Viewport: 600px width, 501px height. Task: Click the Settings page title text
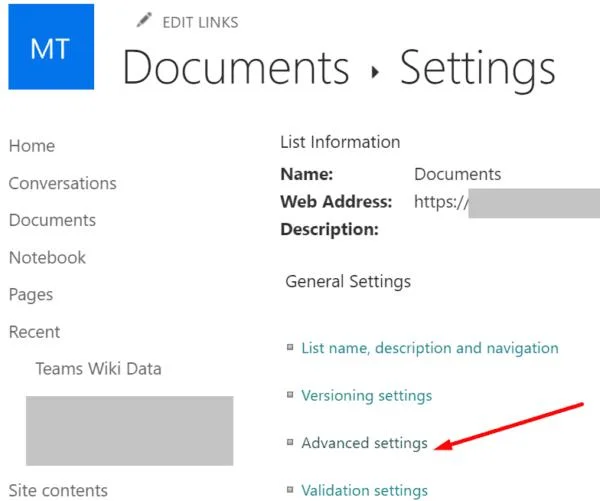pos(478,70)
